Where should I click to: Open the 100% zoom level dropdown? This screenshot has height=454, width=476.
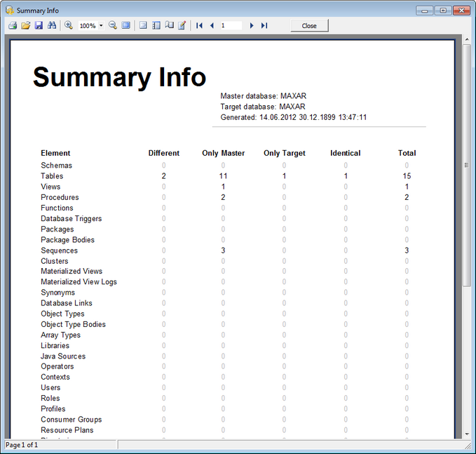[101, 26]
